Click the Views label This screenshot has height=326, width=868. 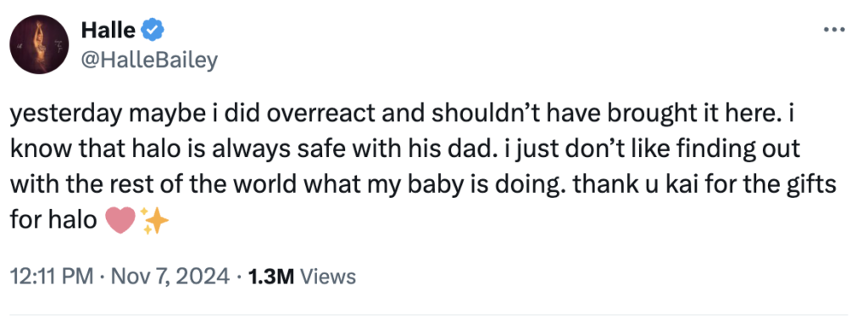(326, 276)
